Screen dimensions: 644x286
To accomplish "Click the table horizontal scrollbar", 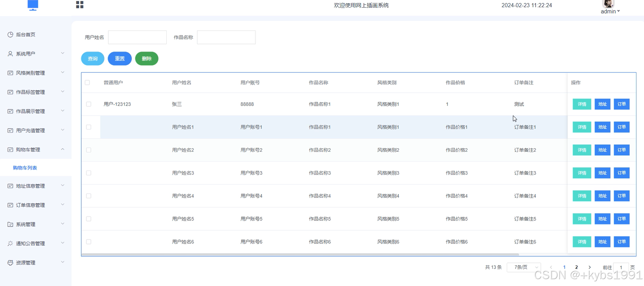I will coord(300,255).
